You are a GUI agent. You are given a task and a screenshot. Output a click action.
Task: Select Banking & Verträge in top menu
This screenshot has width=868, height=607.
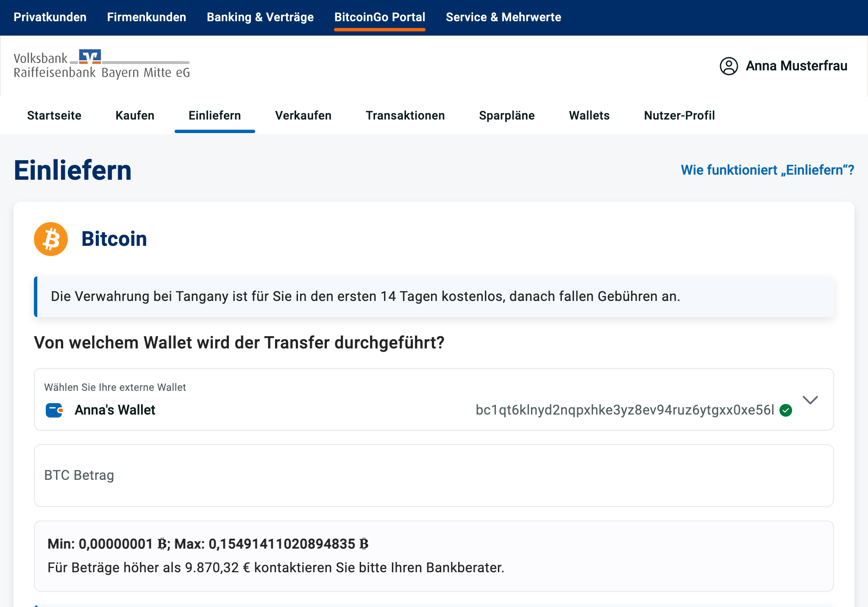(260, 17)
